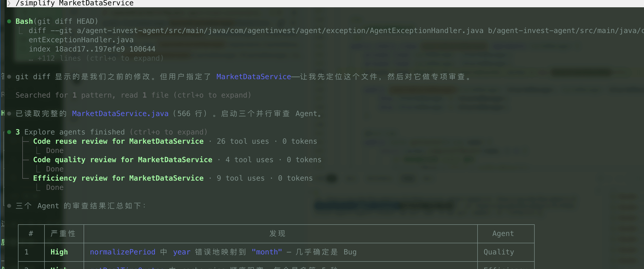Viewport: 644px width, 269px height.
Task: Select 'Efficiency review for MarketDataService' agent
Action: [118, 178]
